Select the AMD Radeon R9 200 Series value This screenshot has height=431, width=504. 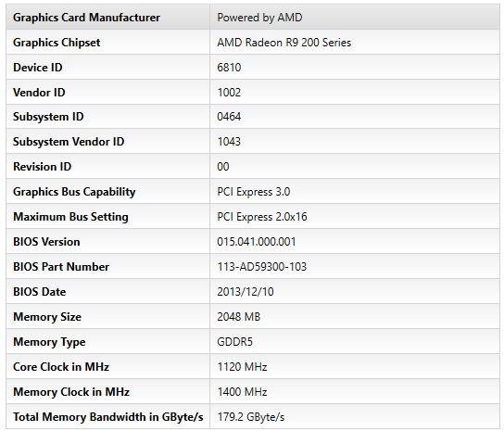pyautogui.click(x=284, y=43)
